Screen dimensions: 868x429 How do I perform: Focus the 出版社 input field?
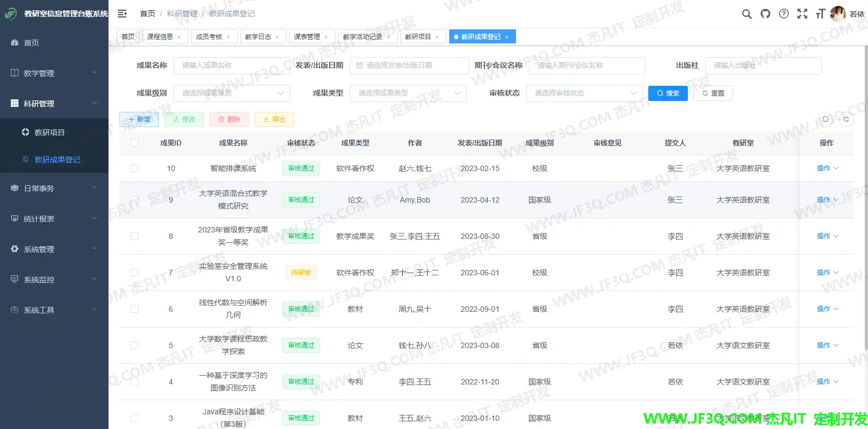763,65
